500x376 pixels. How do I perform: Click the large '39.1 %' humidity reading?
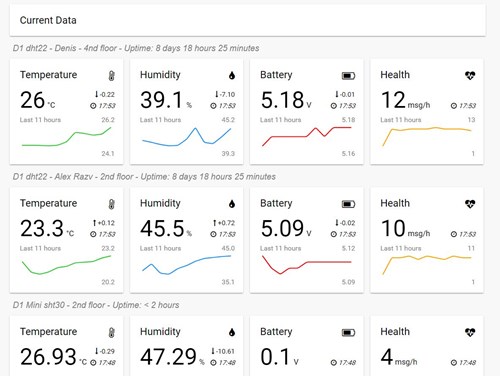166,100
